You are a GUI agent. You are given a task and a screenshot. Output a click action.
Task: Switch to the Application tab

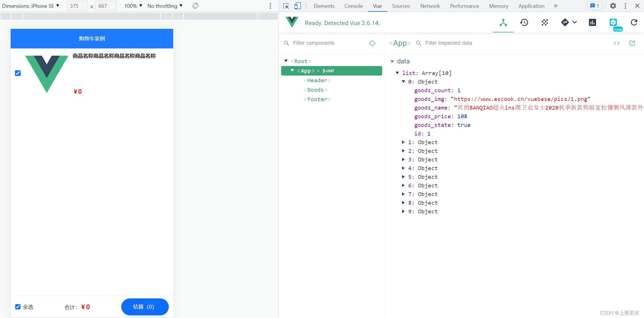(x=531, y=6)
